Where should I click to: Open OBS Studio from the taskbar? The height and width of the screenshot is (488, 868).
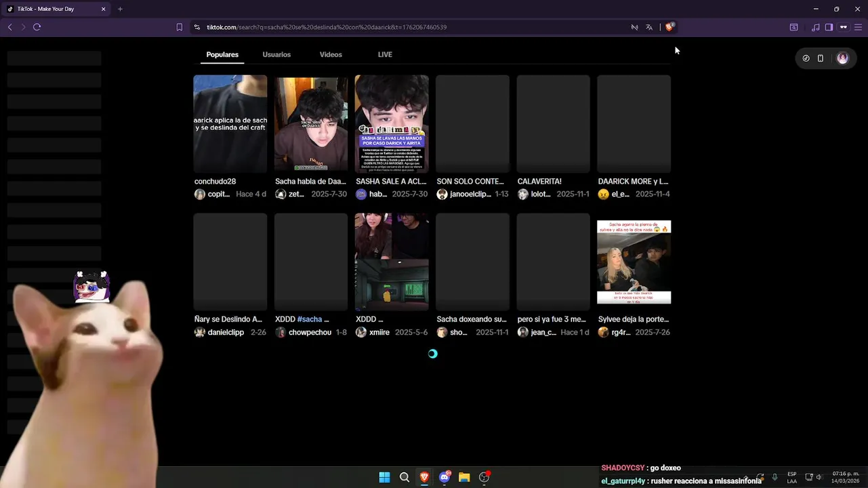pos(484,477)
